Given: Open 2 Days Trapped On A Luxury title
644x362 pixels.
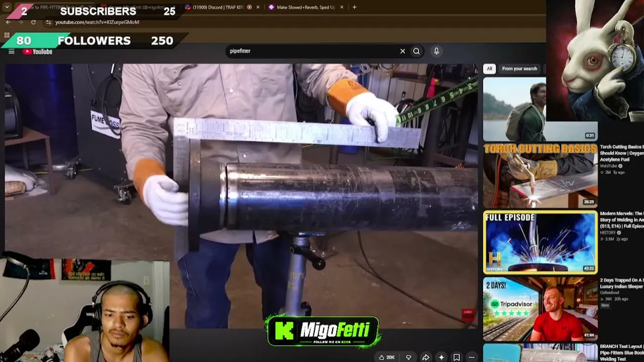Looking at the screenshot, I should click(622, 283).
